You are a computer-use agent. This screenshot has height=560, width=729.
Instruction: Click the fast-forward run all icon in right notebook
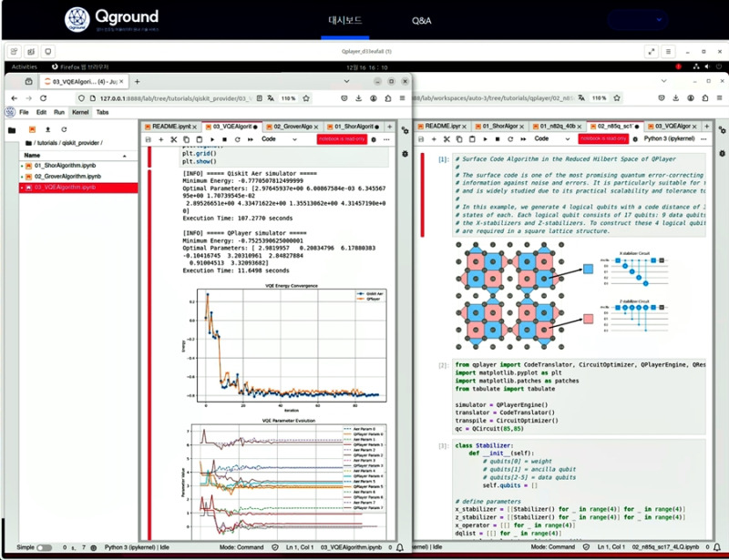click(523, 139)
